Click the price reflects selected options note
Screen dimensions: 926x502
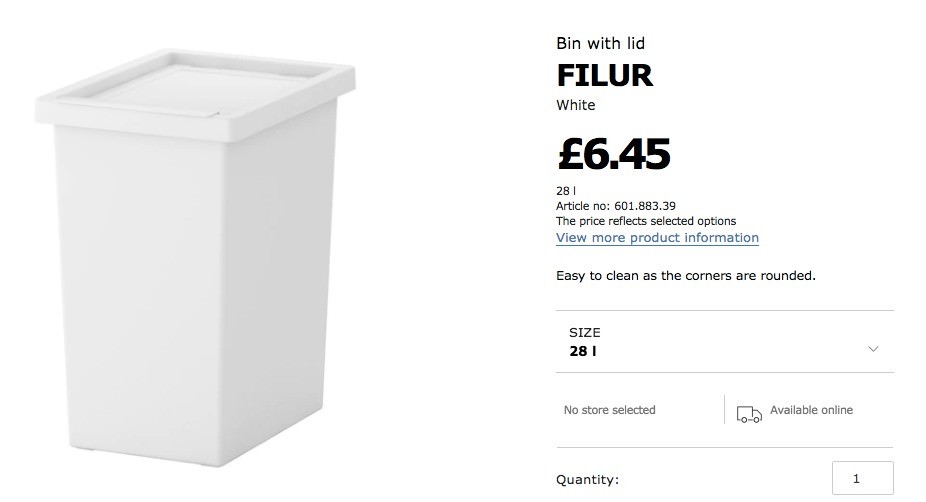pos(645,221)
